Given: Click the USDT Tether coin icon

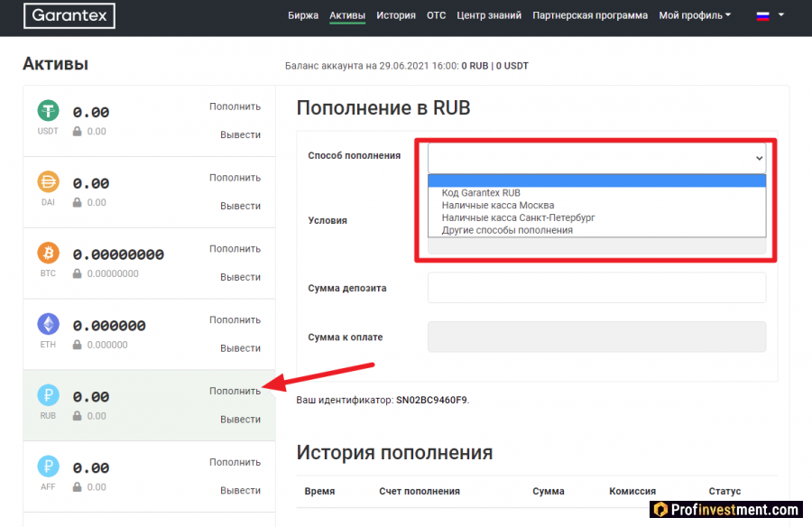Looking at the screenshot, I should tap(48, 110).
